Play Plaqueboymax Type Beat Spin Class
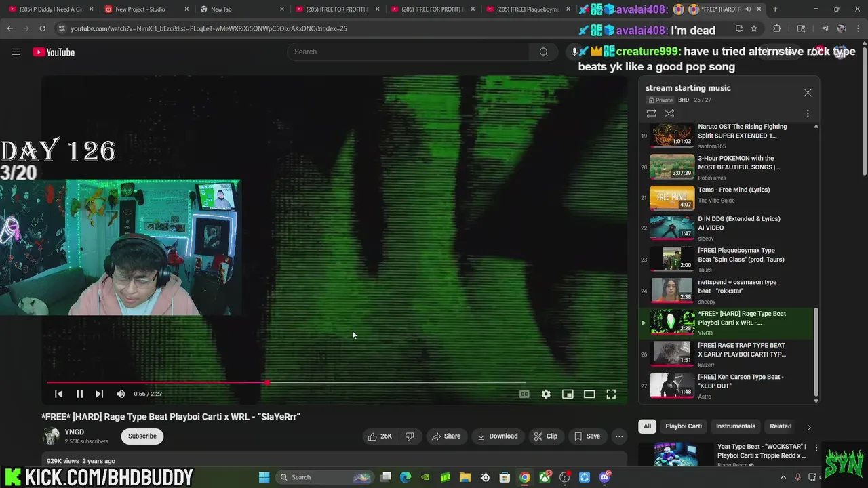Screen dimensions: 868x488 (x=726, y=259)
